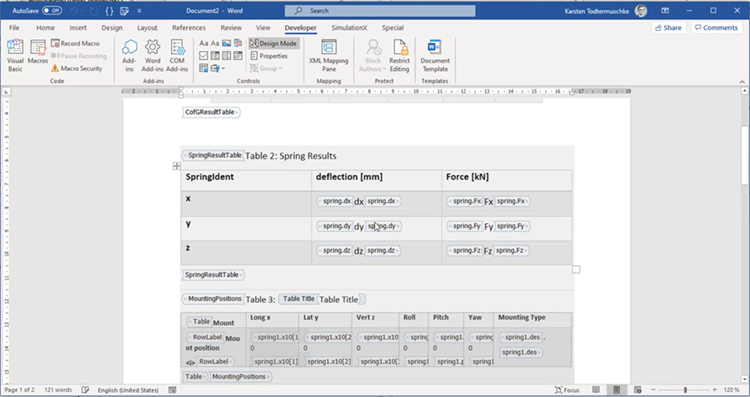This screenshot has height=397, width=750.
Task: Toggle the AutoSave switch
Action: pos(52,11)
